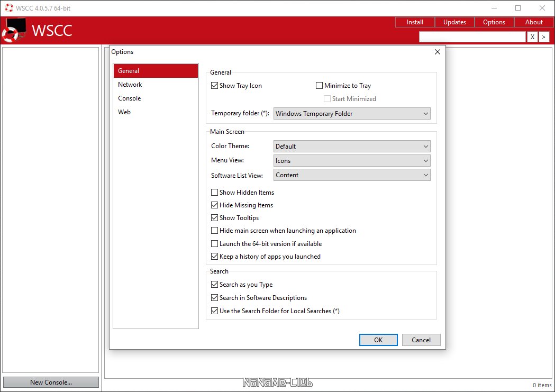This screenshot has width=555, height=392.
Task: Open the Temporary folder dropdown
Action: [x=352, y=114]
